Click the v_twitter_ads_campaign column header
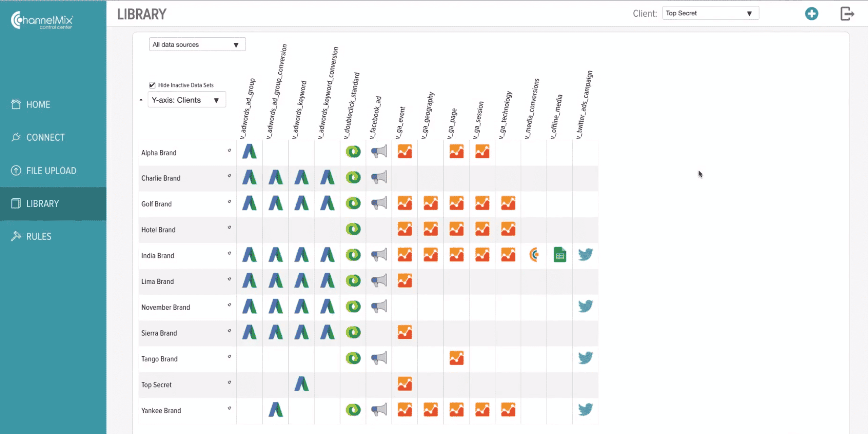The height and width of the screenshot is (434, 868). [585, 104]
